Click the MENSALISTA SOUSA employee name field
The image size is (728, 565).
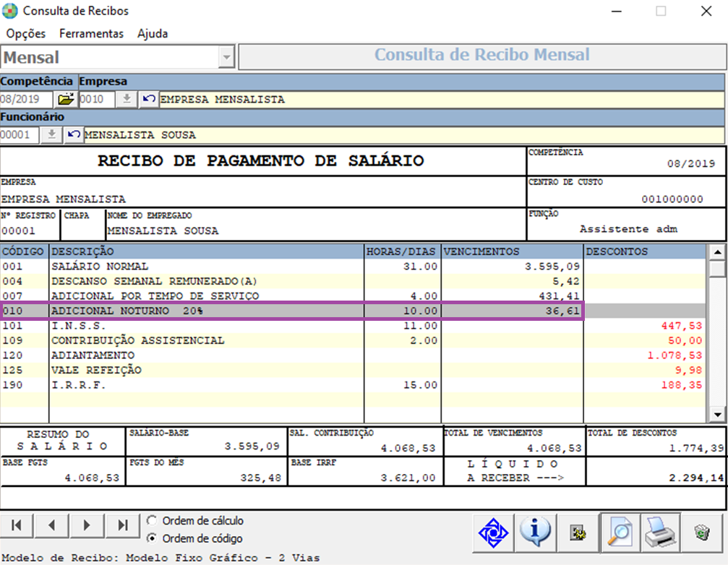pyautogui.click(x=404, y=135)
